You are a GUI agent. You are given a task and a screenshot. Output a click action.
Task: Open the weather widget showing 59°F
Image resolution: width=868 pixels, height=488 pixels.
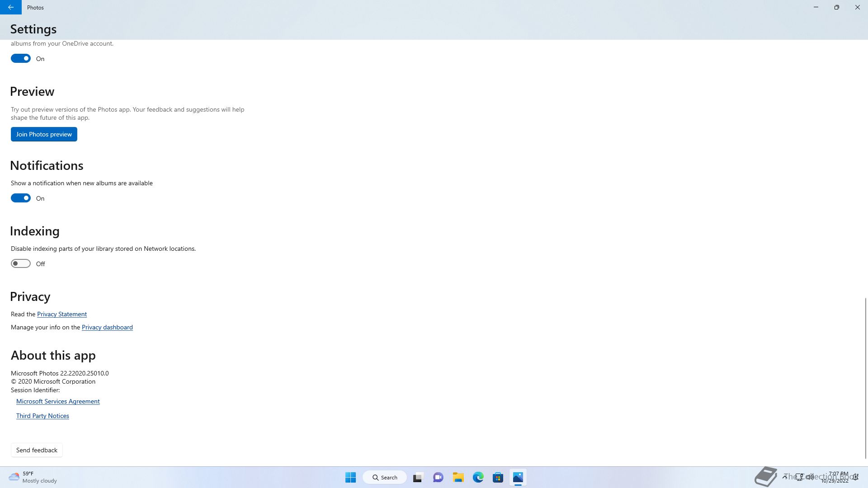(x=33, y=477)
